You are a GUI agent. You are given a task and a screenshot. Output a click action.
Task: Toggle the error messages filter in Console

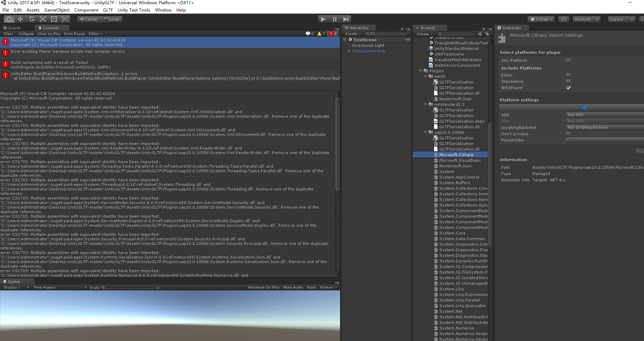331,34
